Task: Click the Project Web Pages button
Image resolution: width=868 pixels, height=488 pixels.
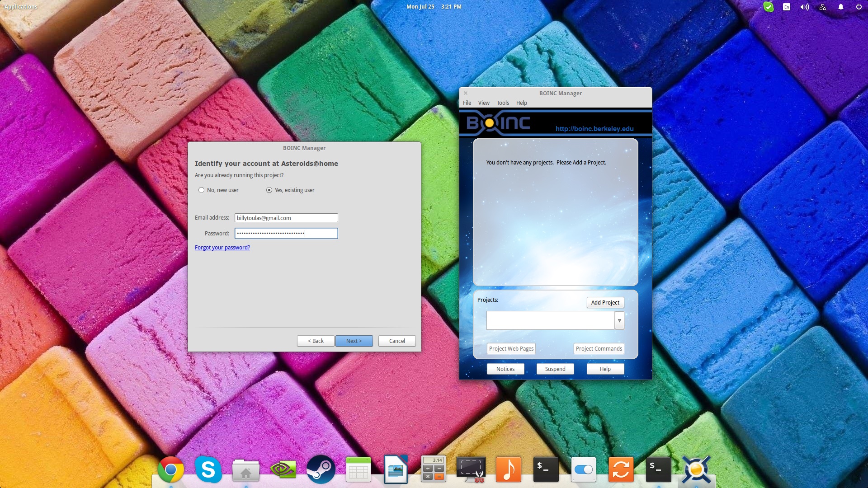Action: coord(511,349)
